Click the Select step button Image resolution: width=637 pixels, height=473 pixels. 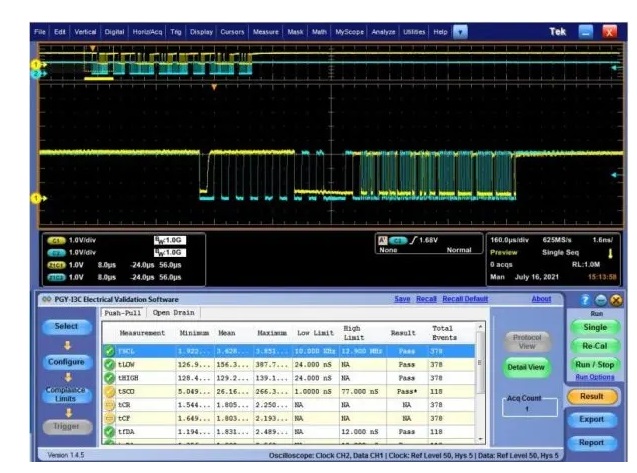click(67, 326)
